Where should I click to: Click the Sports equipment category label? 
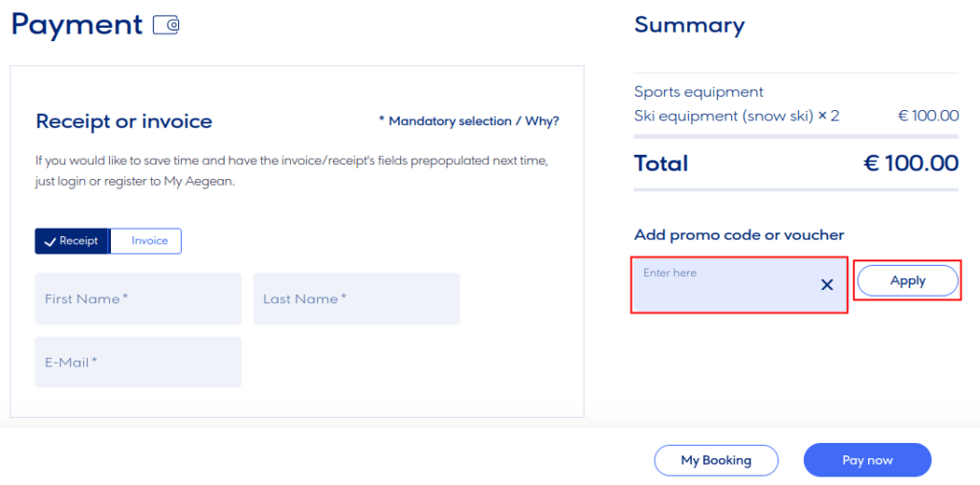(699, 92)
